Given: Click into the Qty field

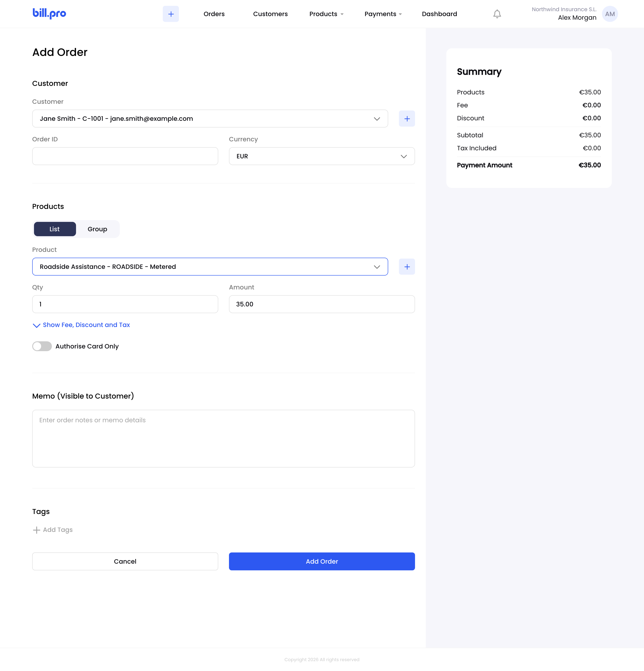Looking at the screenshot, I should 125,304.
